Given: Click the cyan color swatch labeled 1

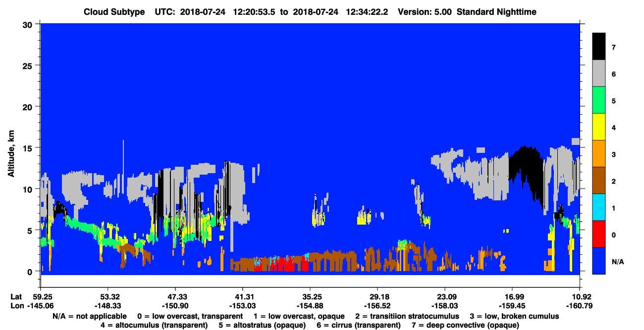Looking at the screenshot, I should [x=599, y=207].
